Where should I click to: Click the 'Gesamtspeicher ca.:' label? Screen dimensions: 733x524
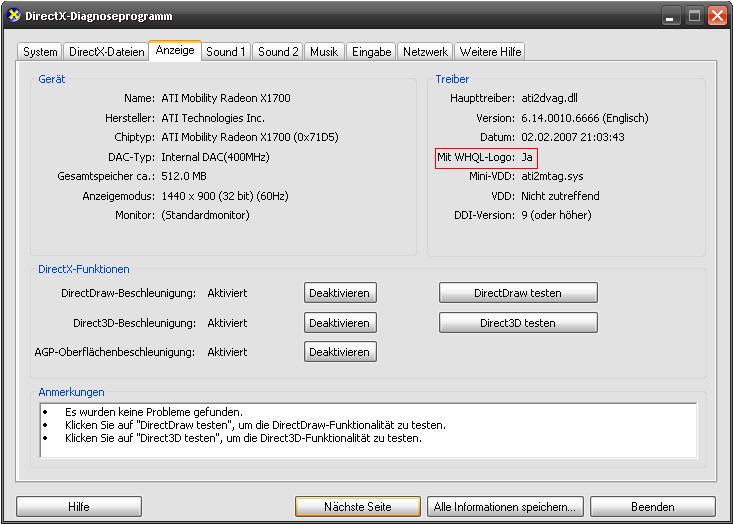click(106, 176)
